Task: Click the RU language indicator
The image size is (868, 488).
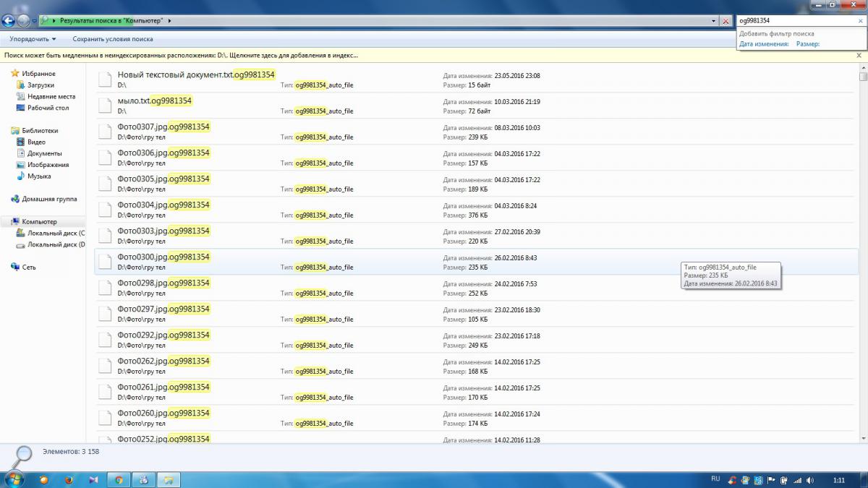Action: [715, 479]
